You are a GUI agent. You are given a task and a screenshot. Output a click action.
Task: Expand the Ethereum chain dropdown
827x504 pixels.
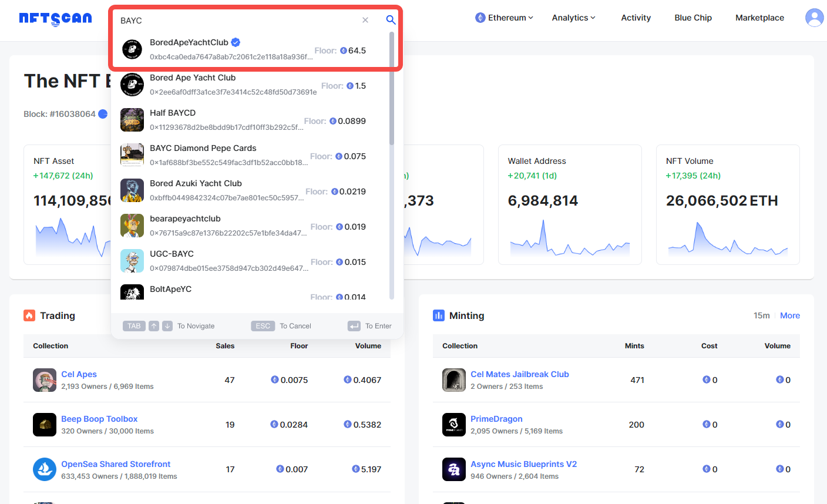coord(505,18)
